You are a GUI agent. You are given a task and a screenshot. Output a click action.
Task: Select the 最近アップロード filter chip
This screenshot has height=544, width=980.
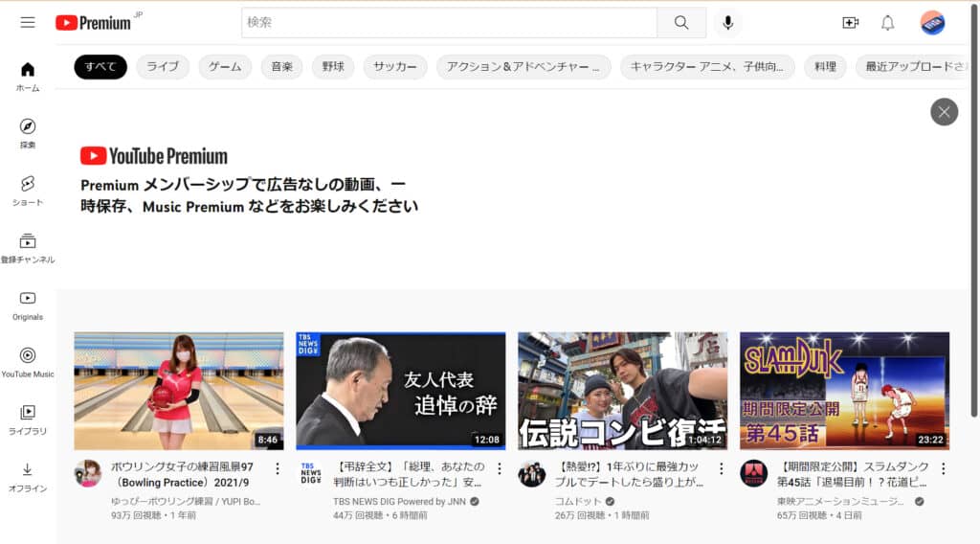[x=912, y=66]
